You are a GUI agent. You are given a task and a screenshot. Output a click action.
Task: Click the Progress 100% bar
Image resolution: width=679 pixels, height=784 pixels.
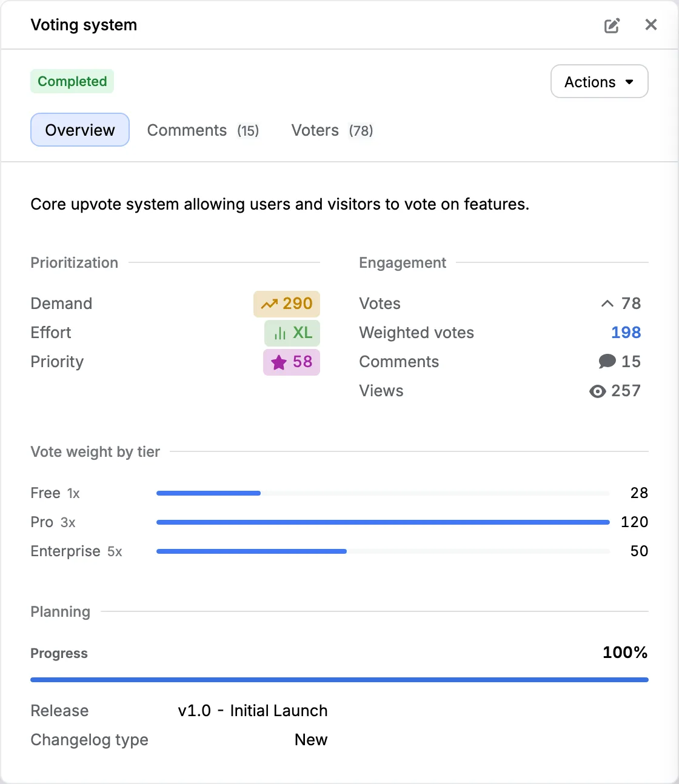point(339,680)
